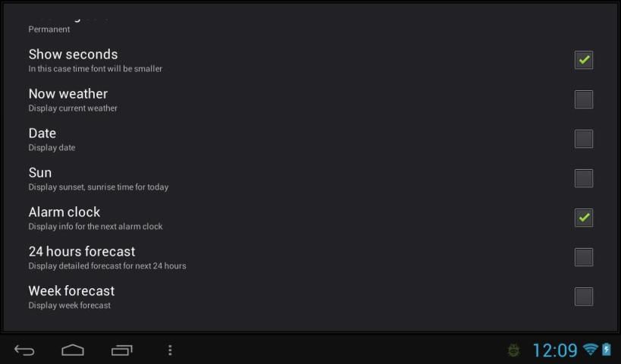Disable the Alarm clock checkbox
The image size is (621, 364).
point(584,218)
